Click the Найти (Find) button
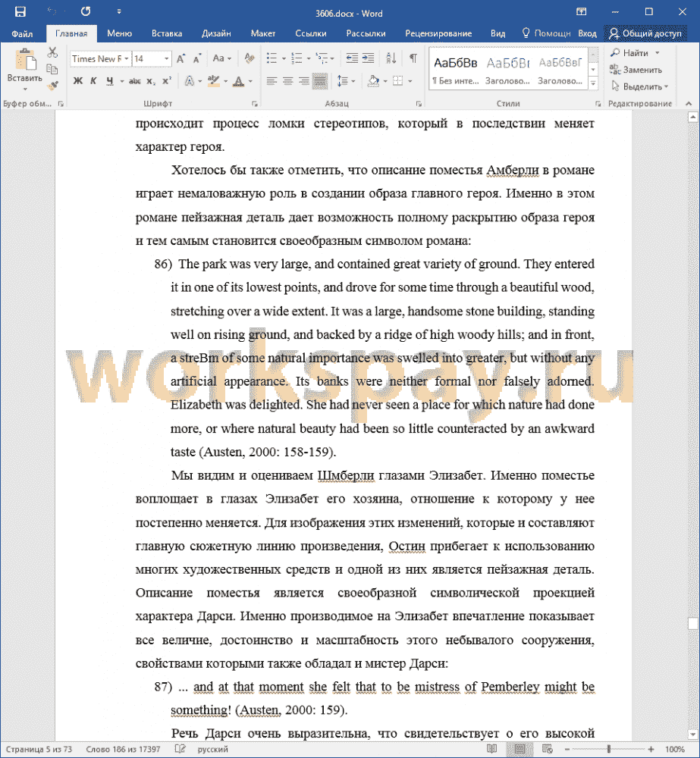This screenshot has height=758, width=700. (636, 53)
